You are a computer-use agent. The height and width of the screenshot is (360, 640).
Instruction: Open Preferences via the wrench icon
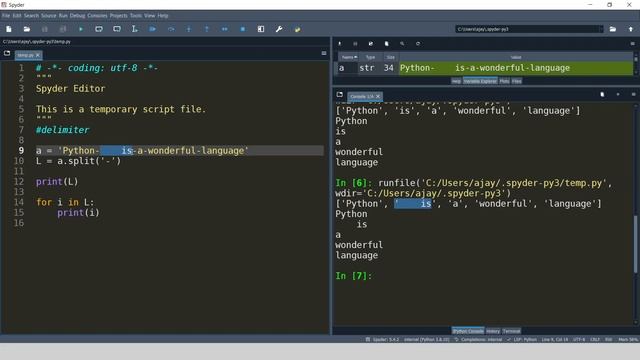click(279, 29)
